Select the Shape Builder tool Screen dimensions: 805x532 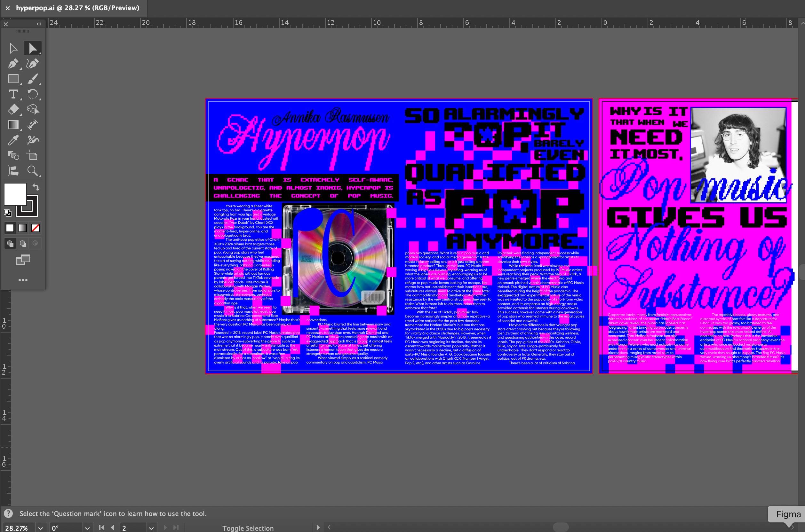33,109
